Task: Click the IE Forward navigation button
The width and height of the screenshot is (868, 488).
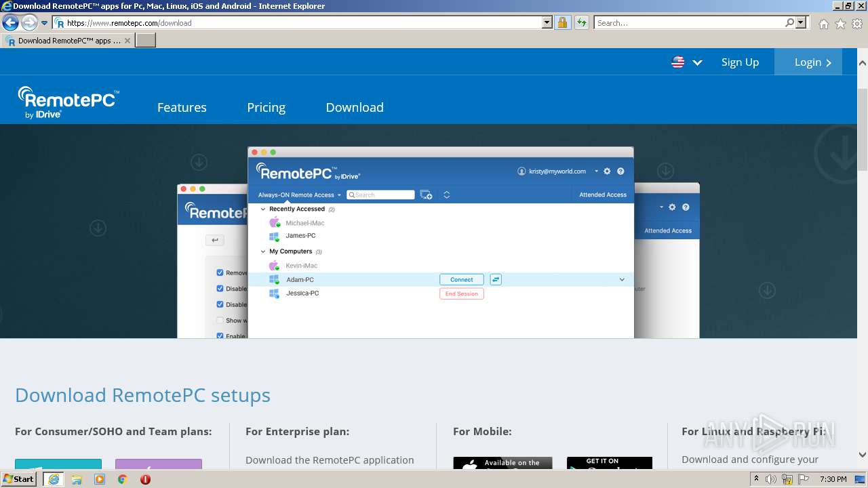Action: point(29,22)
